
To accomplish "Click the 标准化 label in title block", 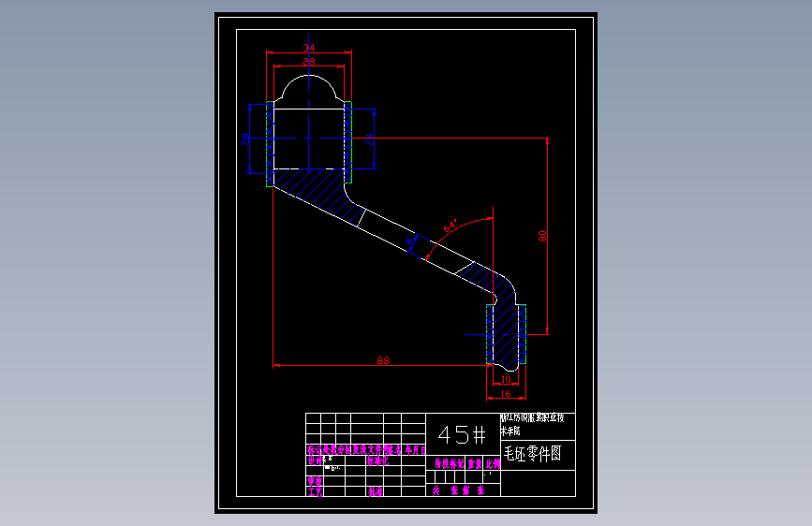I will click(377, 460).
